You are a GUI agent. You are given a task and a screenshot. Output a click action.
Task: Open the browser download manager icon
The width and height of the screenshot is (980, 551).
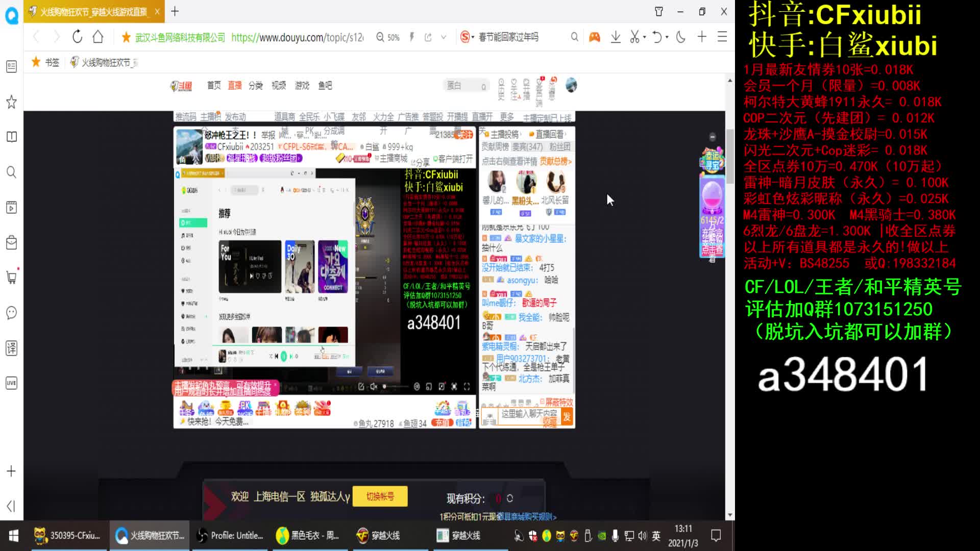pyautogui.click(x=615, y=37)
